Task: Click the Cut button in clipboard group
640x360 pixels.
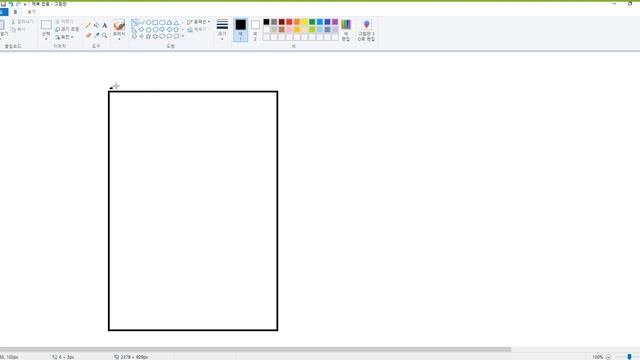Action: tap(22, 22)
